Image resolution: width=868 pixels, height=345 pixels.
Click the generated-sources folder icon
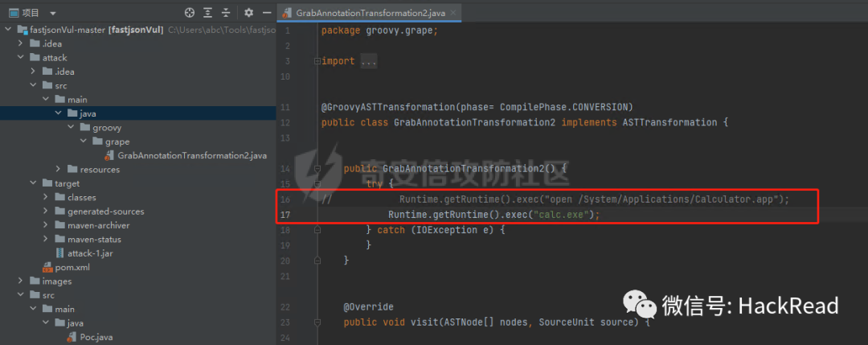[x=59, y=212]
